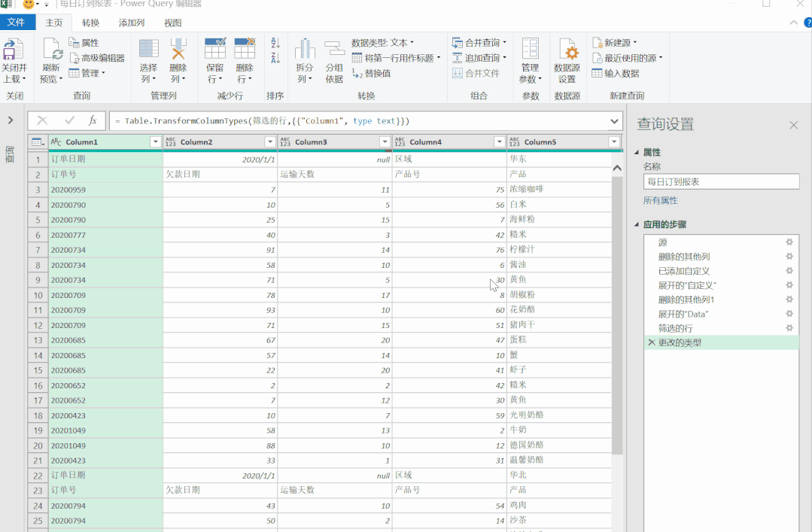Click the Column2 header type icon
Image resolution: width=812 pixels, height=532 pixels.
click(170, 142)
